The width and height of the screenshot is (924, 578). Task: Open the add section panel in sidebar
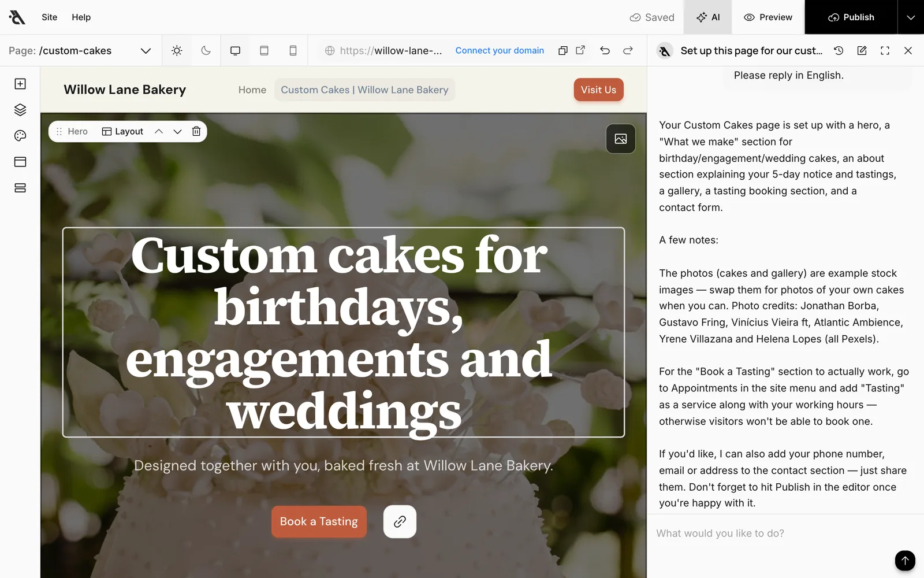(20, 84)
